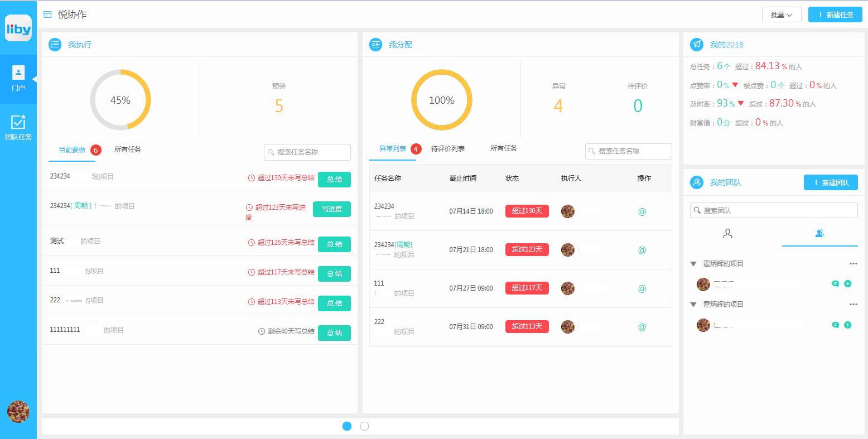
Task: Click chat icon for first team member
Action: [835, 284]
